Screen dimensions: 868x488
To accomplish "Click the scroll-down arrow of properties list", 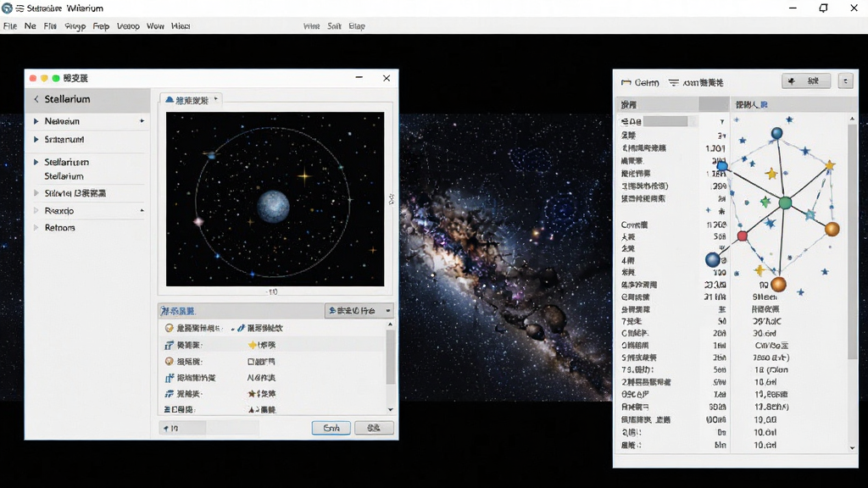I will pyautogui.click(x=390, y=410).
